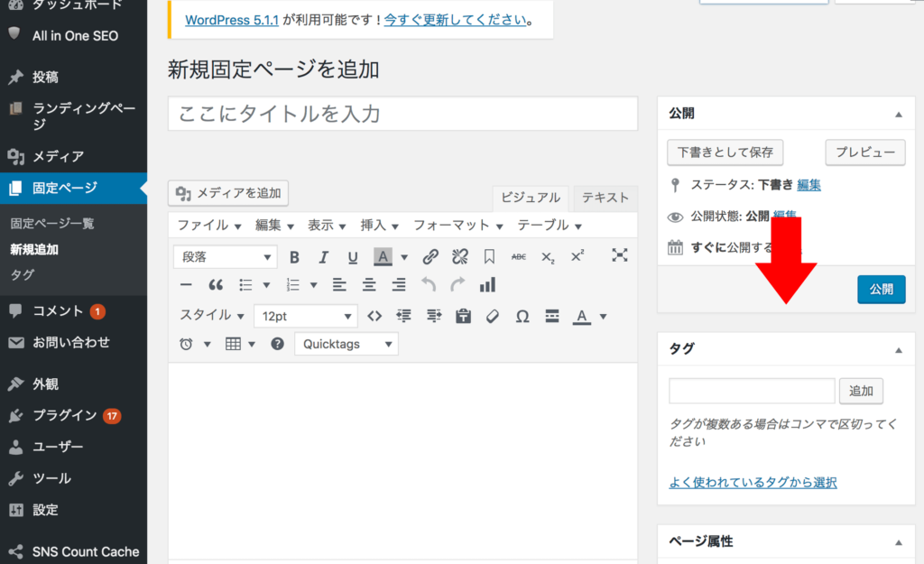Remove link with broken chain icon
The height and width of the screenshot is (564, 924).
click(x=459, y=256)
